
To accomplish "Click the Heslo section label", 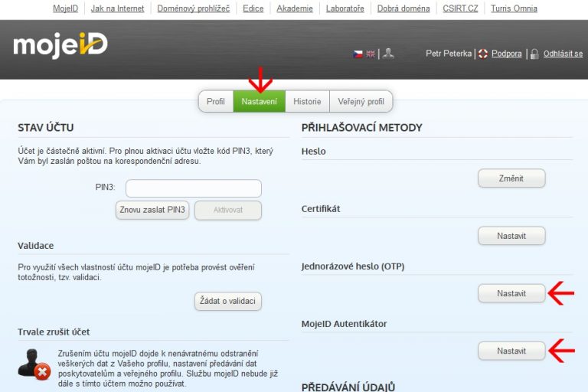I will pyautogui.click(x=313, y=151).
